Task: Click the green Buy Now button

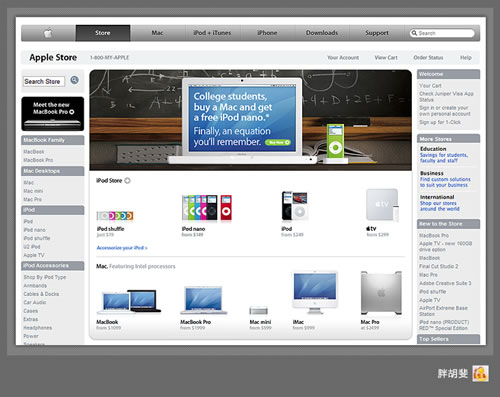Action: pos(278,142)
